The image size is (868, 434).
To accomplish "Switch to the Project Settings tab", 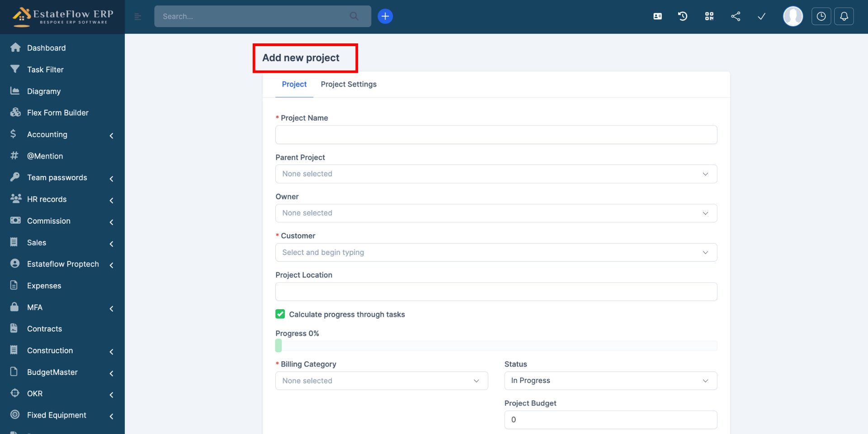I will click(349, 84).
